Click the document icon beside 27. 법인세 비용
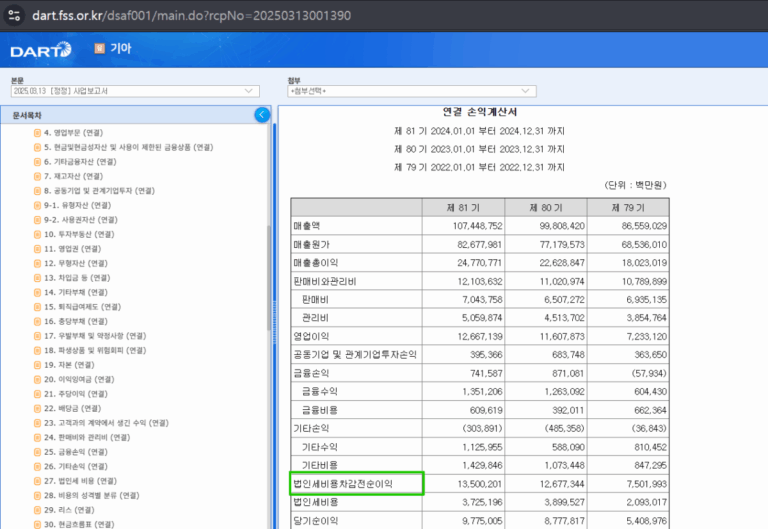The width and height of the screenshot is (768, 529). 37,481
